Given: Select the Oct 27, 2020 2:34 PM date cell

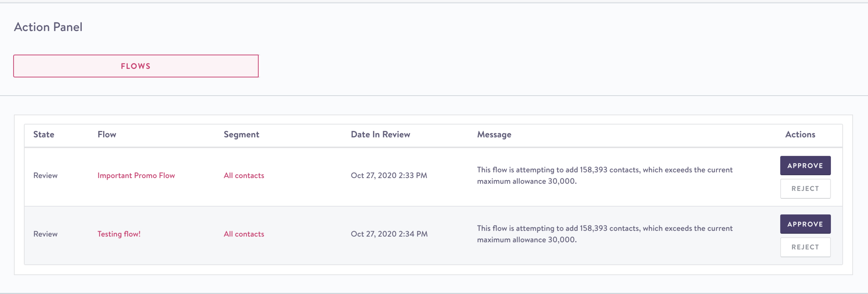Looking at the screenshot, I should (x=389, y=234).
